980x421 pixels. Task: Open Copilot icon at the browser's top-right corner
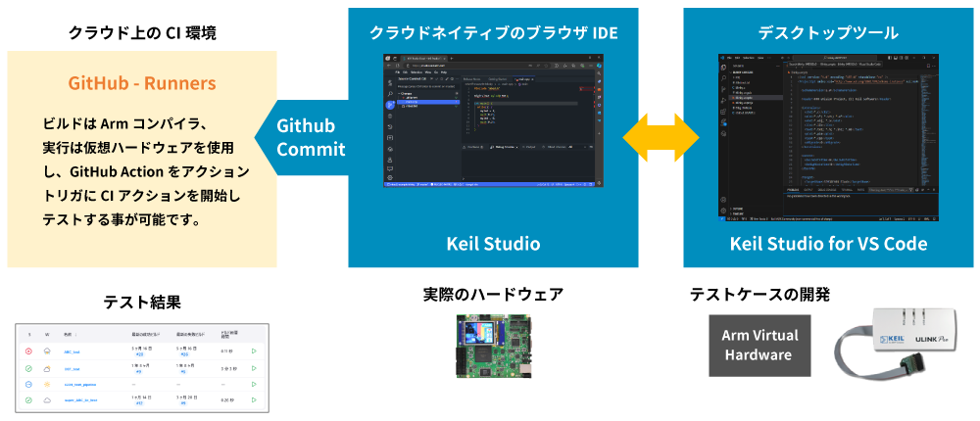tap(600, 66)
